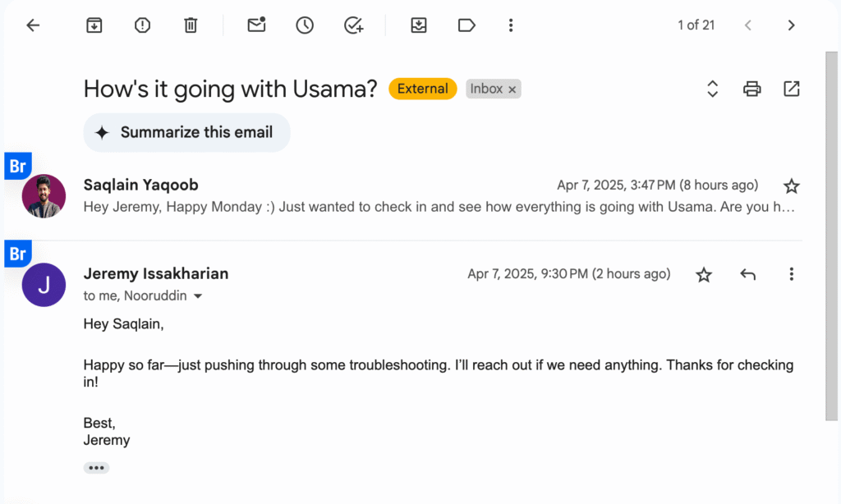Star Jeremy Issakharian's reply
The image size is (841, 504).
704,274
